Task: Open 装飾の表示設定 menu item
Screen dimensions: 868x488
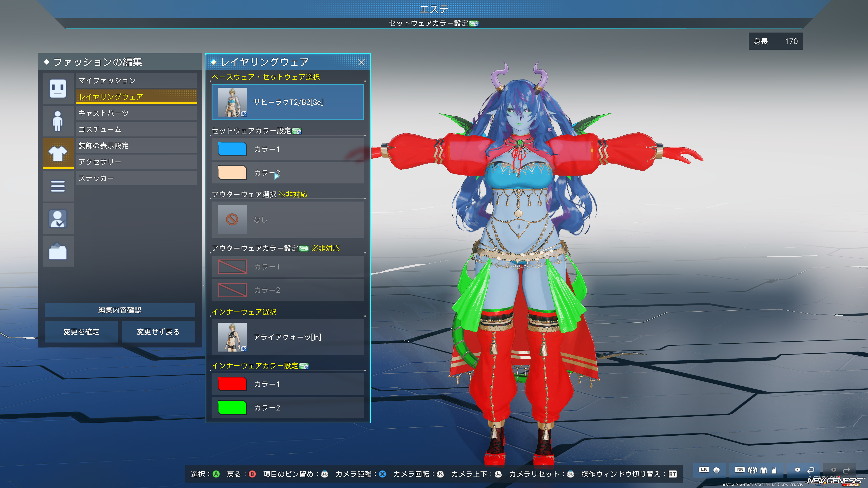Action: pos(137,145)
